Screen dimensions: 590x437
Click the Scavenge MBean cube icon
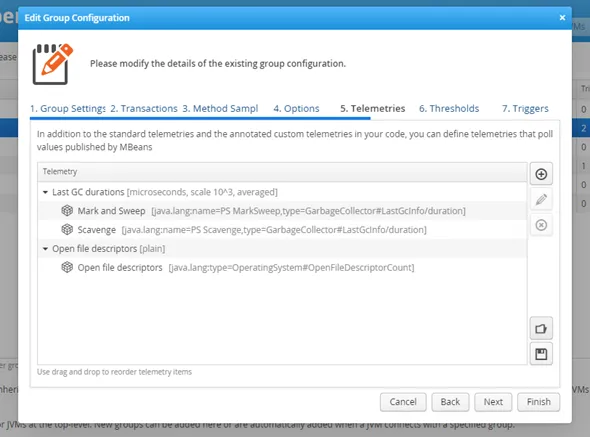pos(67,229)
